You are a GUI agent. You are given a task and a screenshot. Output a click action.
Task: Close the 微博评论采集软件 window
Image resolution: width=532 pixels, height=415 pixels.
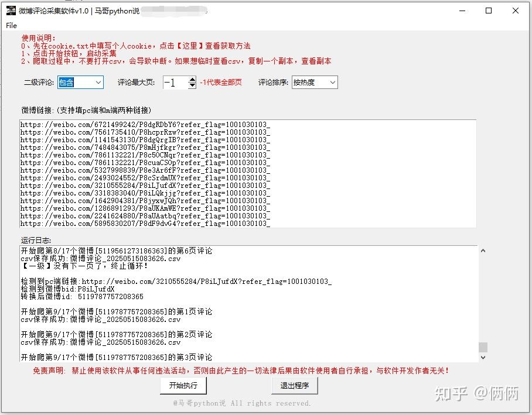click(516, 11)
